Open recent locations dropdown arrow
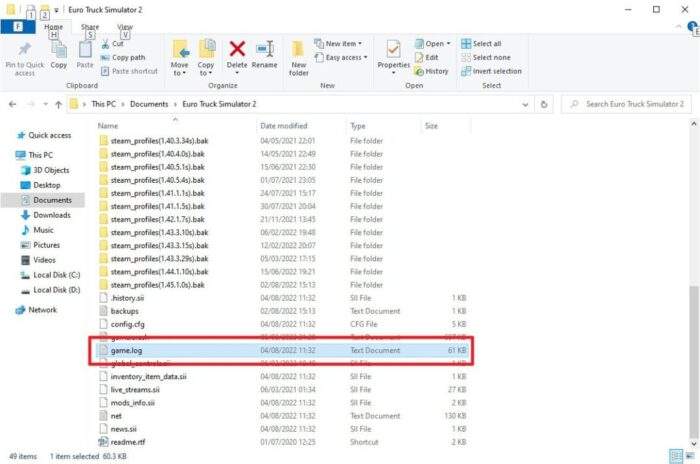This screenshot has height=464, width=700. coord(45,104)
